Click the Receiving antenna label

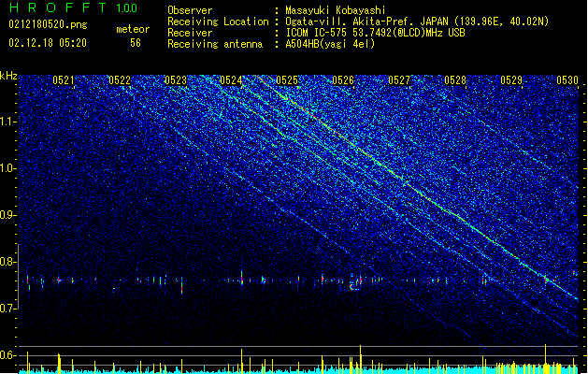[215, 44]
